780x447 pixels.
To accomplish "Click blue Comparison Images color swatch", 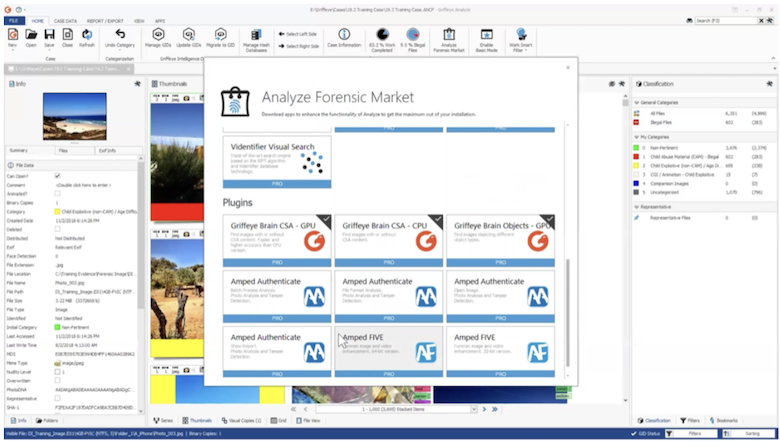I will 636,183.
